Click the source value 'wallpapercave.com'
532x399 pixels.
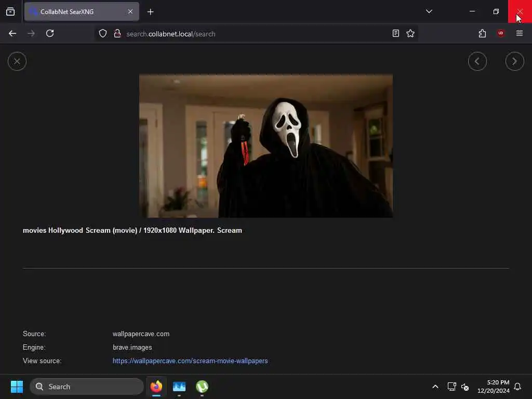click(x=141, y=334)
